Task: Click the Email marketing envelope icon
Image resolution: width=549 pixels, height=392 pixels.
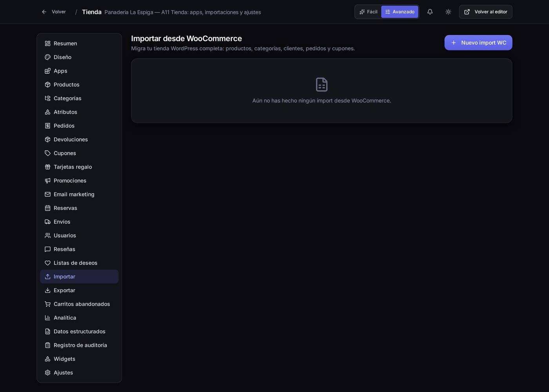Action: click(47, 194)
